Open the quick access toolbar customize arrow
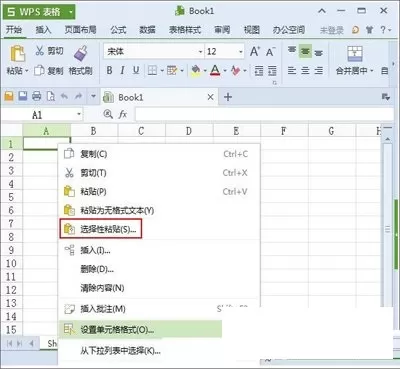400x369 pixels. [x=93, y=96]
